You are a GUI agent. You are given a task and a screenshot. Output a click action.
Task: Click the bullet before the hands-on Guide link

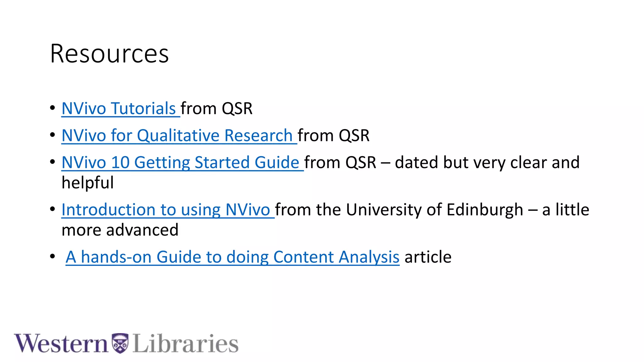click(x=53, y=256)
